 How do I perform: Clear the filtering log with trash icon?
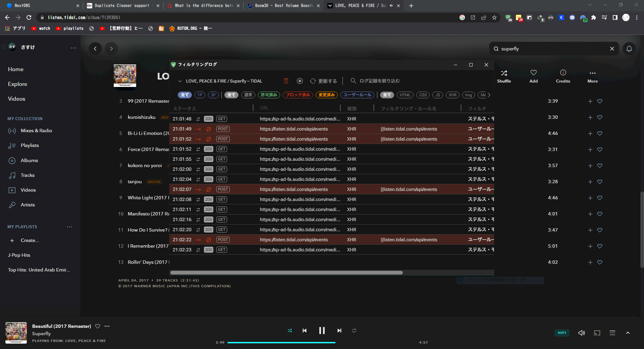[286, 81]
